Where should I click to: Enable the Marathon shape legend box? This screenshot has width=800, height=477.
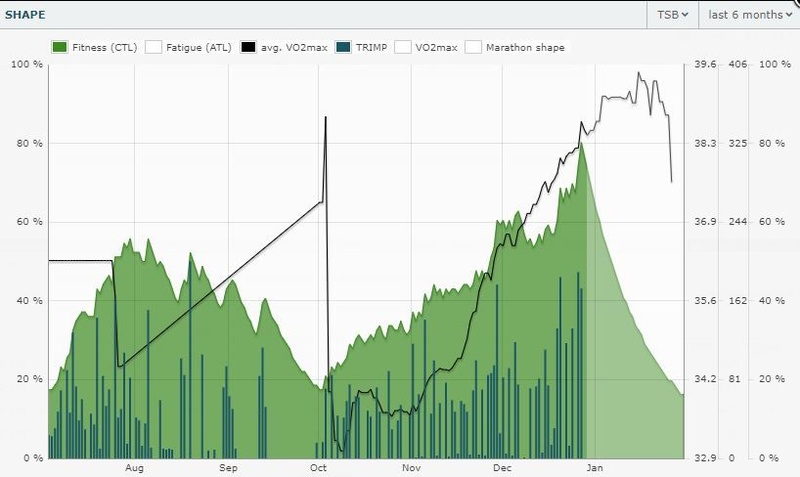click(x=473, y=47)
